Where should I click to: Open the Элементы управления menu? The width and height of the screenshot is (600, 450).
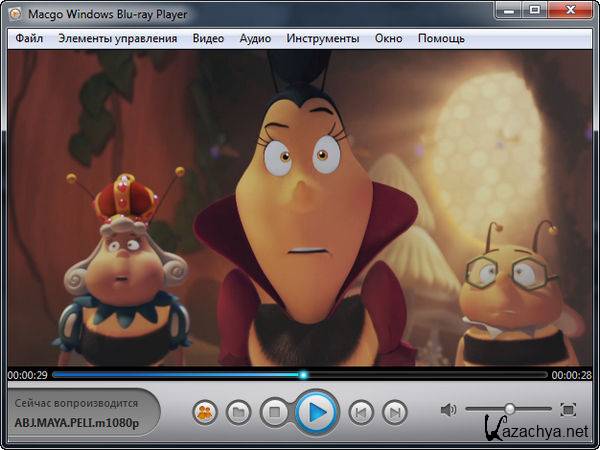point(117,38)
